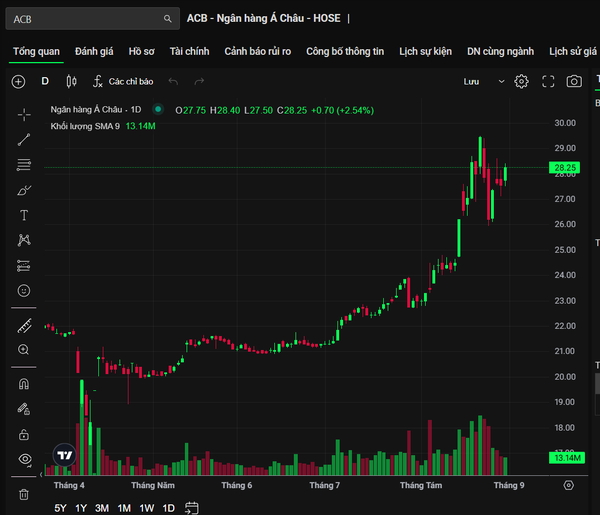600x515 pixels.
Task: Open the Fibonacci retracement lines tool
Action: point(24,165)
